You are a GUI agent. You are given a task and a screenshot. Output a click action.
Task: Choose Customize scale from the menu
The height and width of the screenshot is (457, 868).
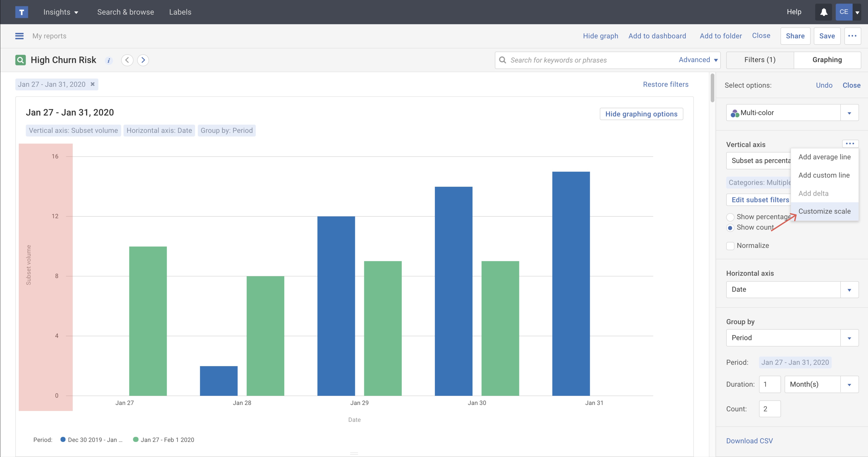coord(825,211)
